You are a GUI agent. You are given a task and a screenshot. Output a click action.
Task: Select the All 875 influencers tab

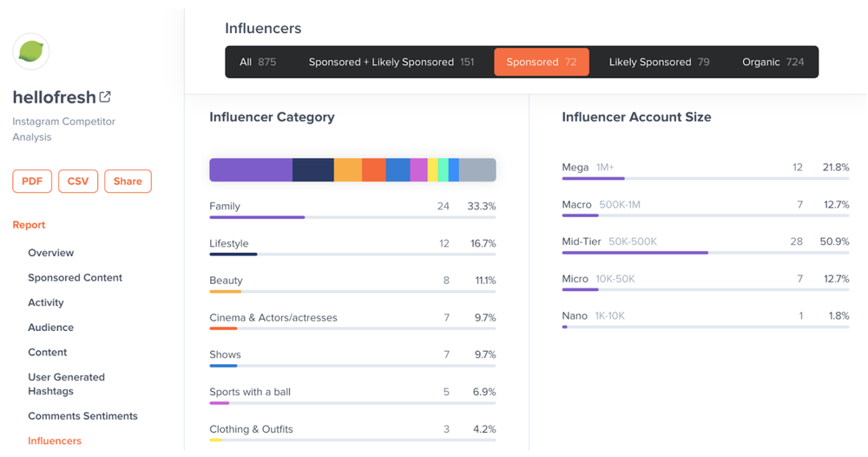click(258, 62)
